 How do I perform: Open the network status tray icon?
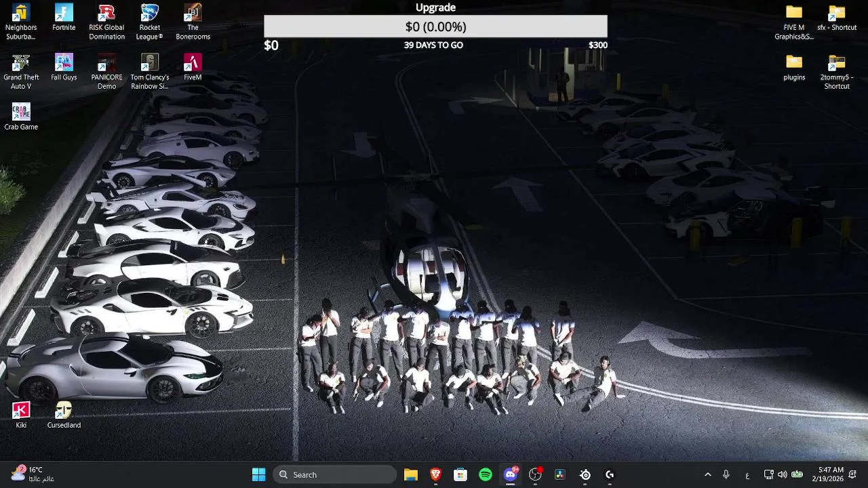768,474
